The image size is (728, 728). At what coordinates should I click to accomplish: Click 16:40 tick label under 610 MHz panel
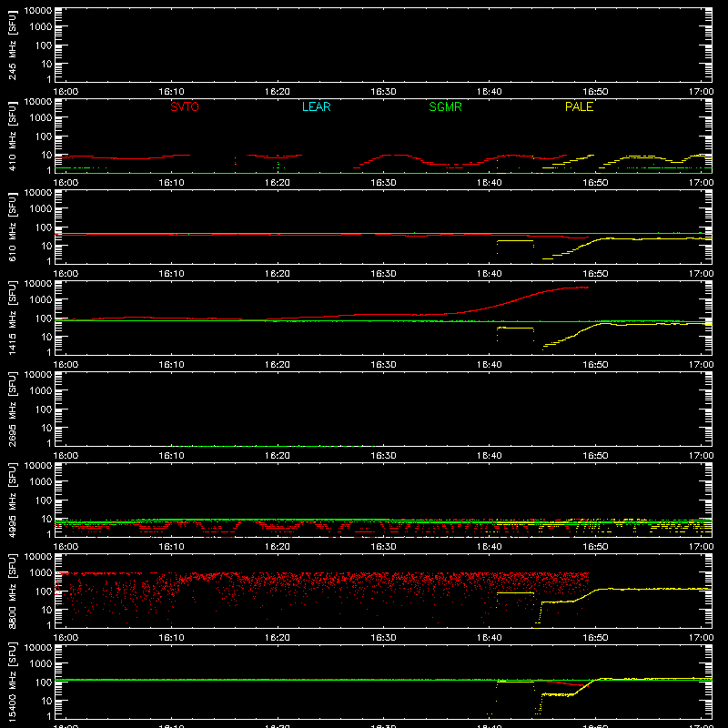(490, 274)
